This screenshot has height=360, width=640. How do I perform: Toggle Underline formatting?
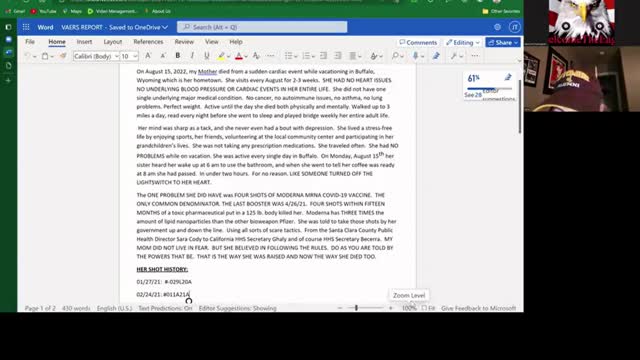point(207,56)
